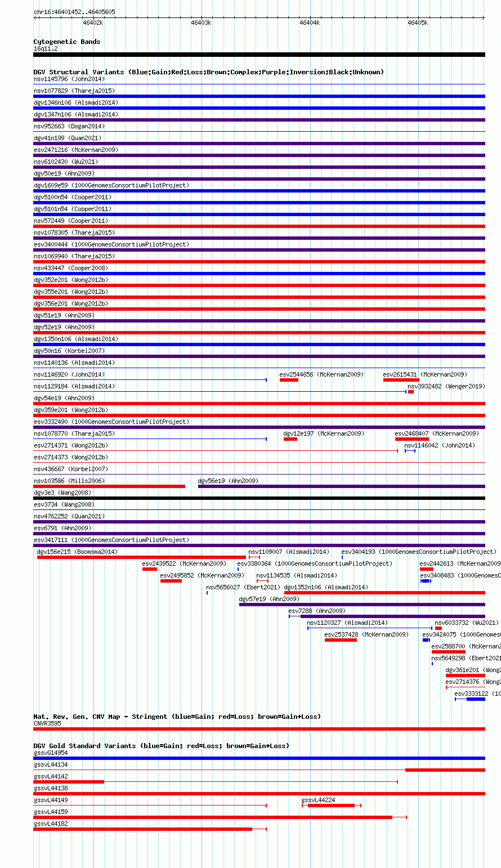This screenshot has height=868, width=501.
Task: Select the nsv1146920 (John2014) blue line
Action: (x=150, y=380)
